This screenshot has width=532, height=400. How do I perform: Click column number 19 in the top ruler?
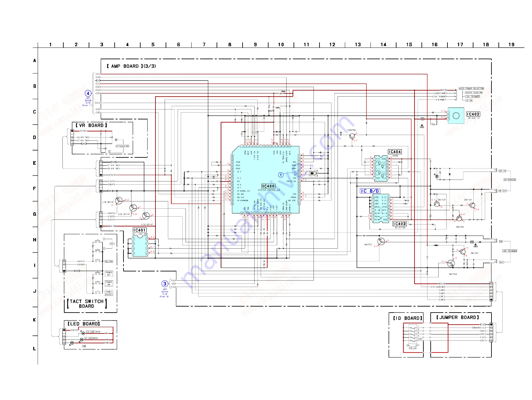[511, 45]
